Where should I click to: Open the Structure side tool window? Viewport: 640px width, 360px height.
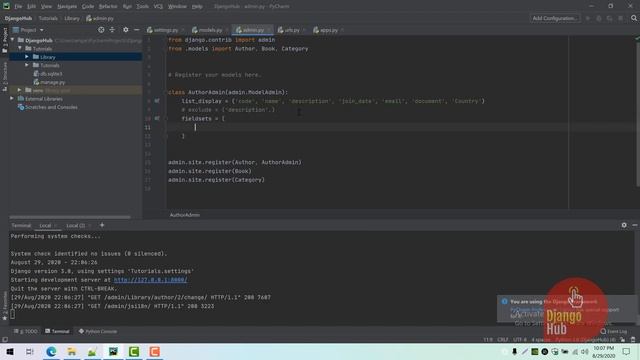point(5,77)
